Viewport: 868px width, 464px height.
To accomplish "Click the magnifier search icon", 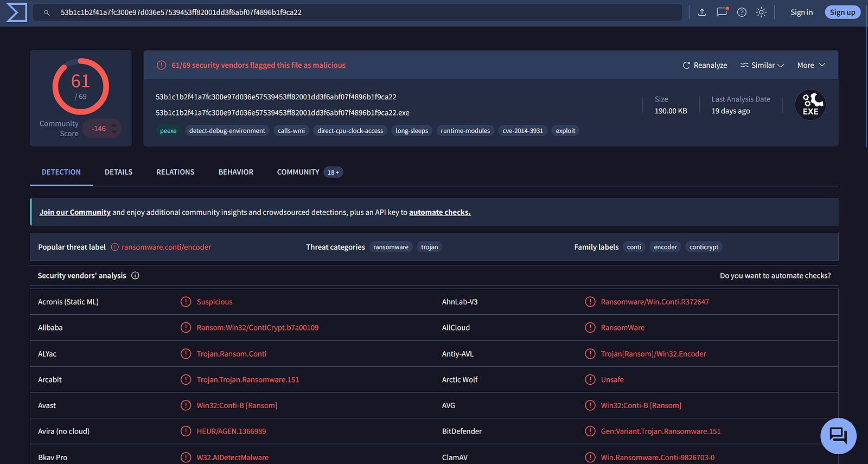I will click(47, 12).
